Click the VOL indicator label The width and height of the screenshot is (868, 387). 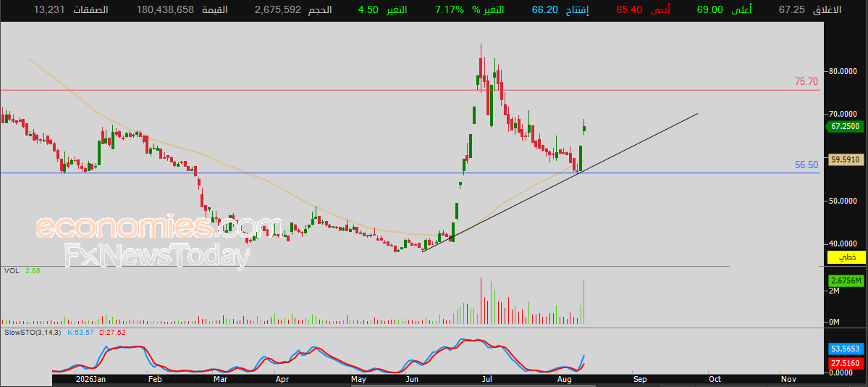pos(10,270)
